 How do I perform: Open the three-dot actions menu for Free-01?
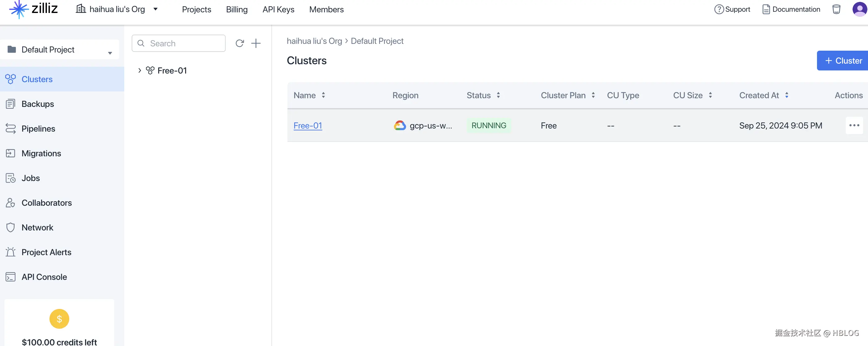(854, 125)
